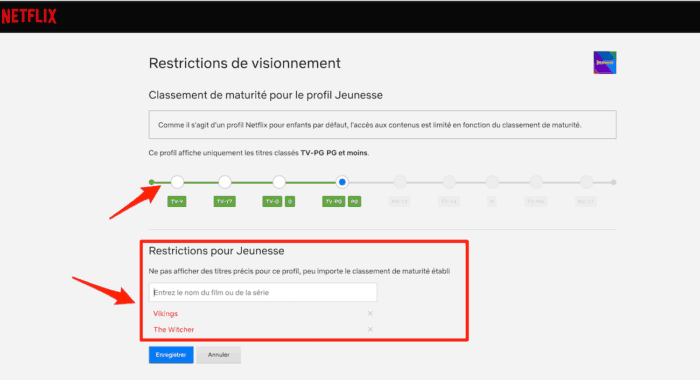Click the grayed NC-17 rating badge
The height and width of the screenshot is (380, 700).
point(586,202)
